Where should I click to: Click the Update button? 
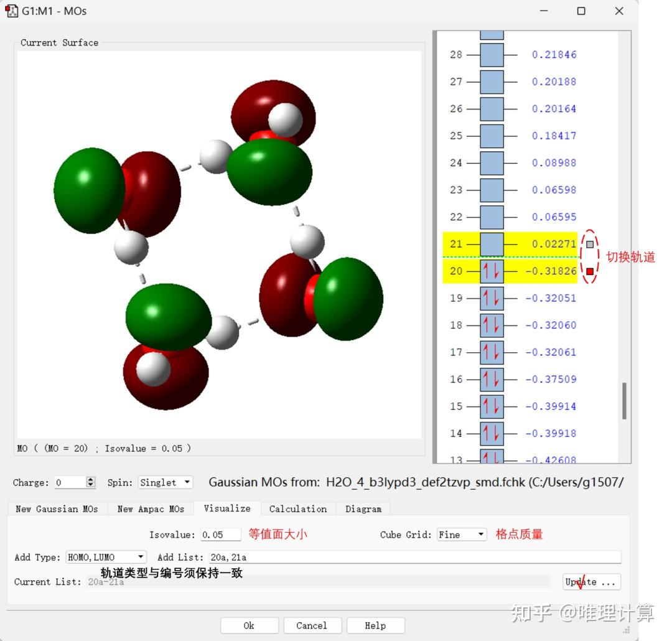click(591, 582)
